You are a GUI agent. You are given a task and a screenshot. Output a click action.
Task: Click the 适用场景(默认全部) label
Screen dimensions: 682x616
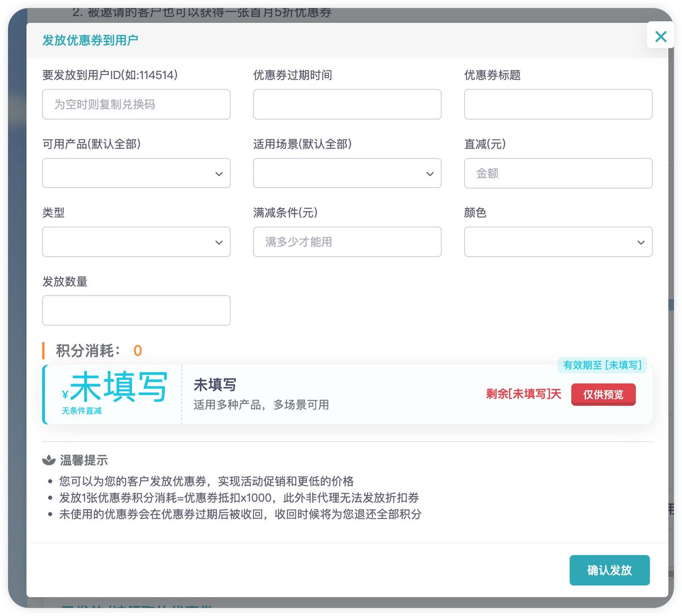[x=302, y=144]
